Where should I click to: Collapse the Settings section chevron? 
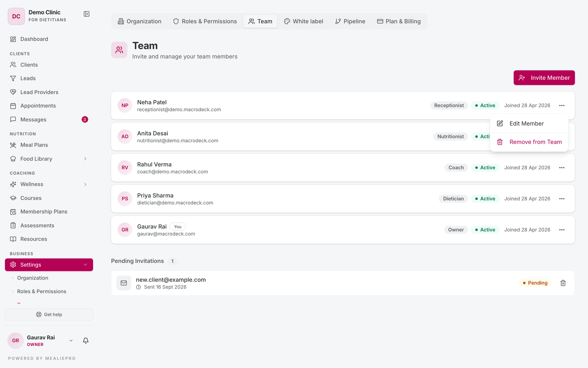point(85,265)
